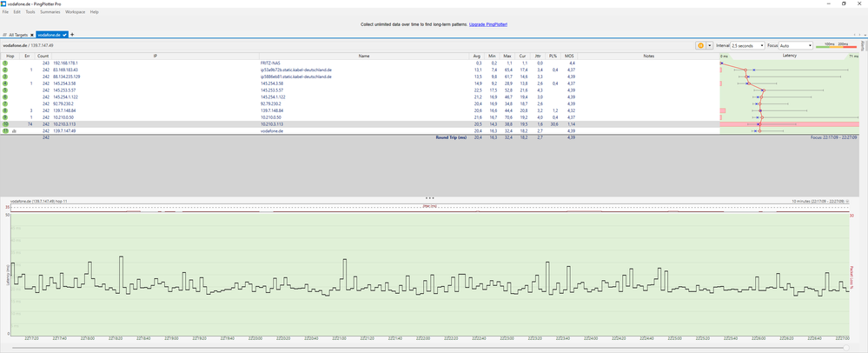Open the arrow menu beside the pause button
868x353 pixels.
click(x=709, y=45)
